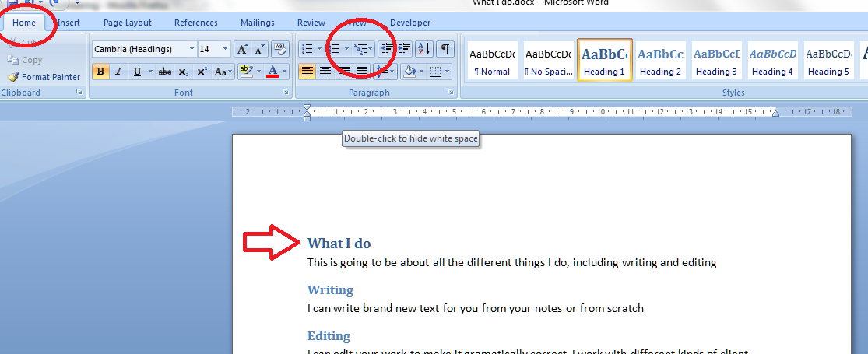Viewport: 868px width, 354px height.
Task: Click the Format Painter brush
Action: tap(44, 77)
